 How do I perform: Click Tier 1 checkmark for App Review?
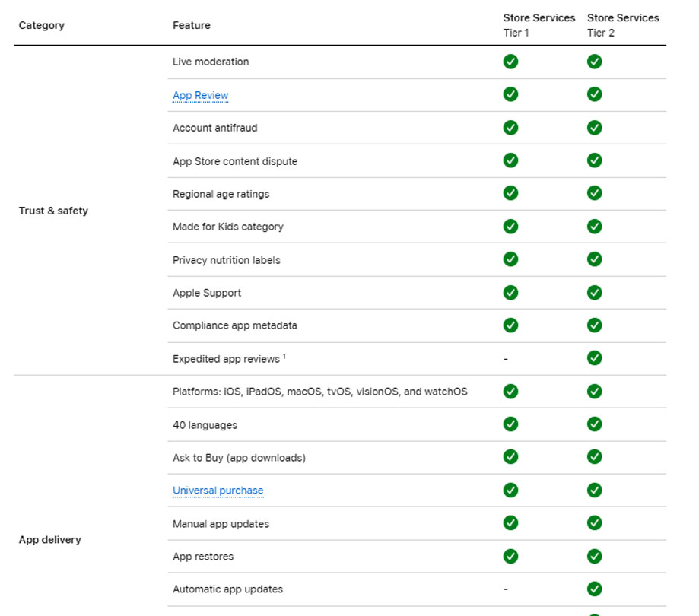[510, 94]
